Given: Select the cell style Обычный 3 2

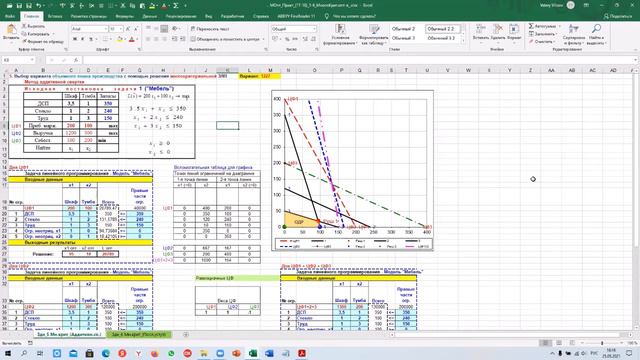Looking at the screenshot, I should pos(441,38).
